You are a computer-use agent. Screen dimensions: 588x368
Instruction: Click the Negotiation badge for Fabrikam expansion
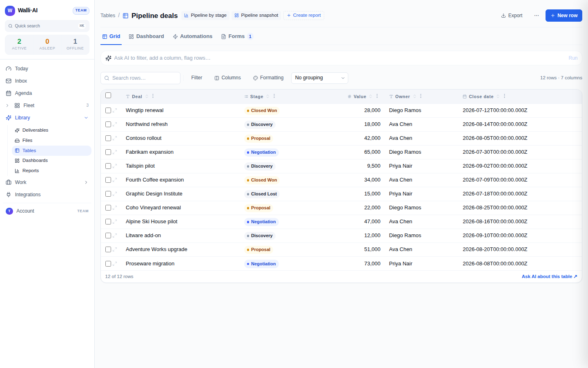[x=261, y=152]
